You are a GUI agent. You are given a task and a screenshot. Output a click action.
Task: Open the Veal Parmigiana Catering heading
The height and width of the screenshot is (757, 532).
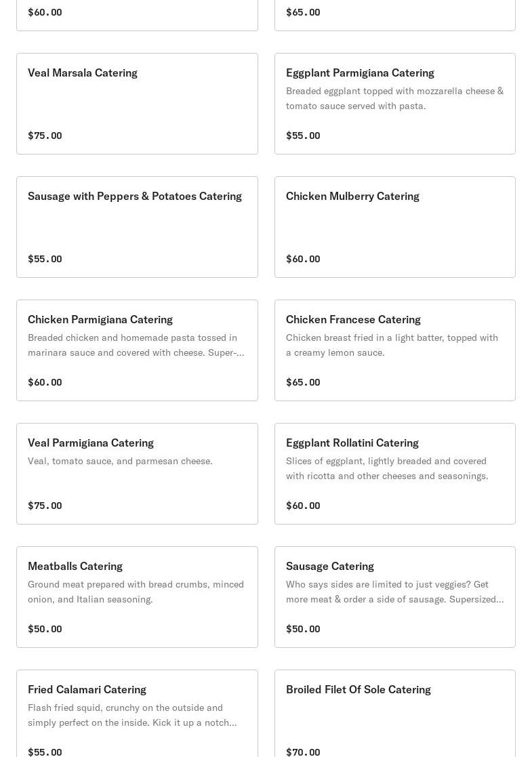tap(91, 443)
